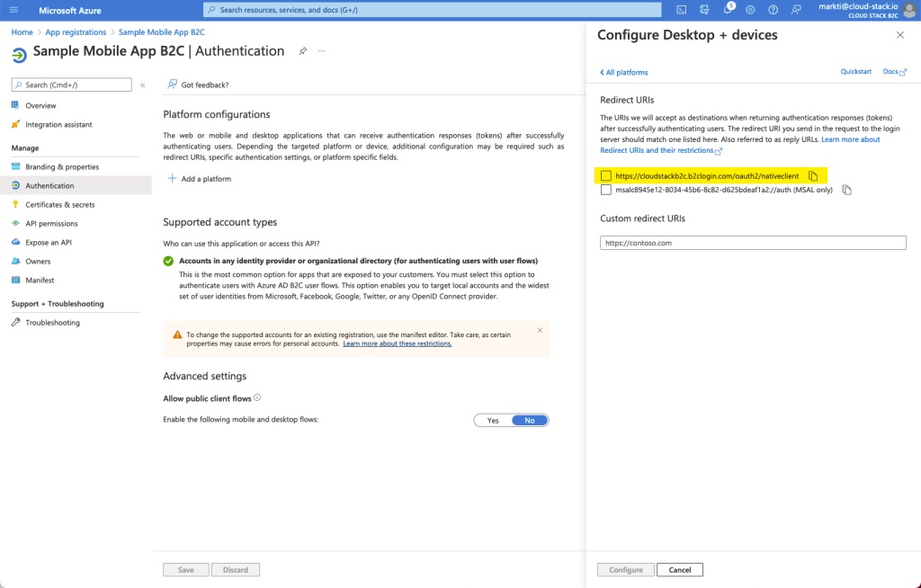The height and width of the screenshot is (588, 921).
Task: Open the notifications bell
Action: (x=728, y=9)
